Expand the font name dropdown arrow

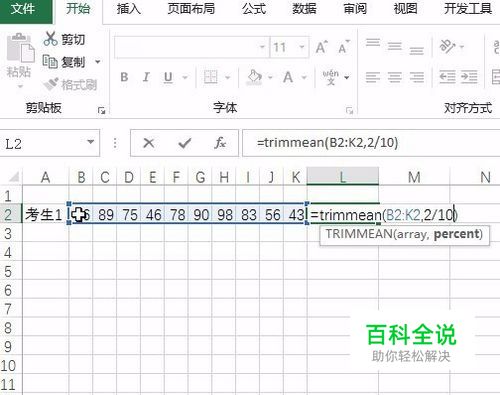(263, 47)
